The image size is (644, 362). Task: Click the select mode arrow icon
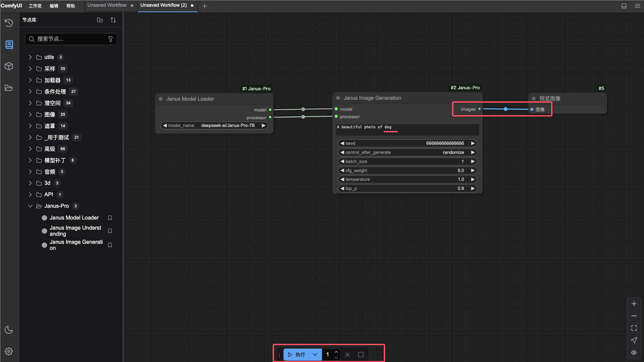pyautogui.click(x=634, y=340)
